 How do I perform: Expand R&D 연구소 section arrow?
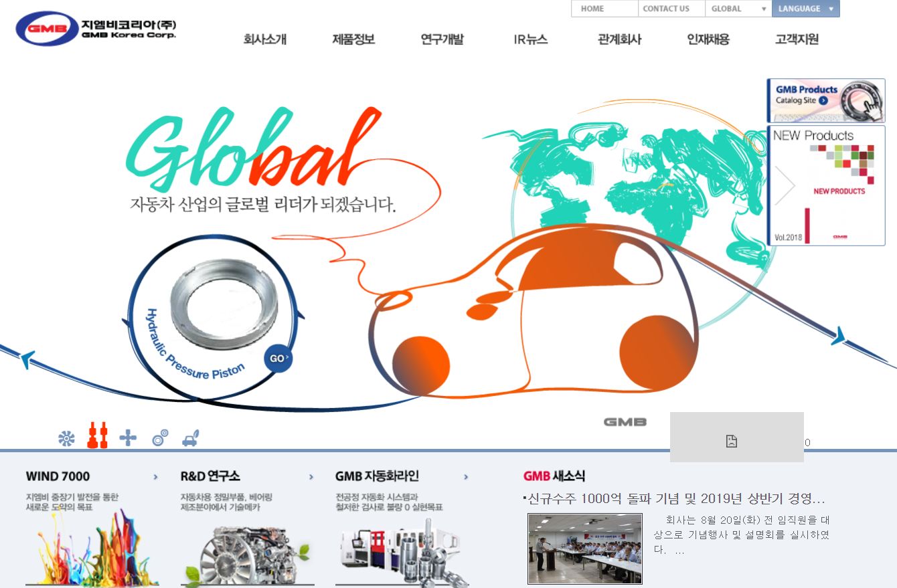click(x=311, y=477)
